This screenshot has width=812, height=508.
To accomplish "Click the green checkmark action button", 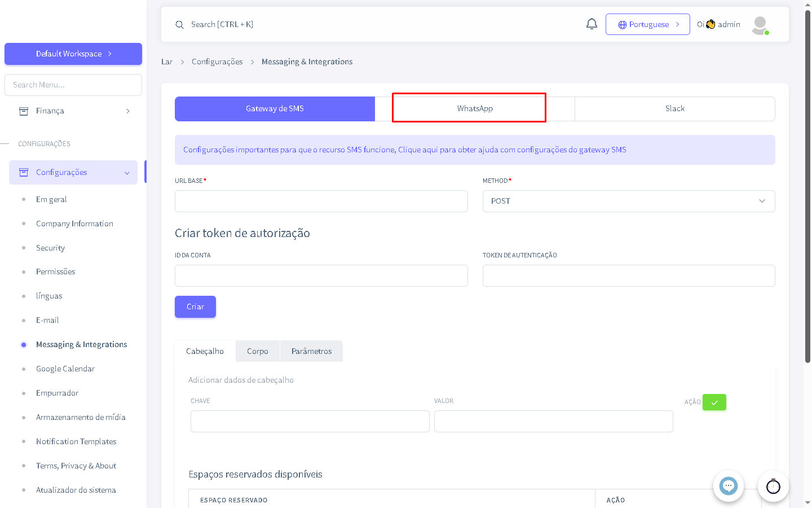I will [714, 402].
